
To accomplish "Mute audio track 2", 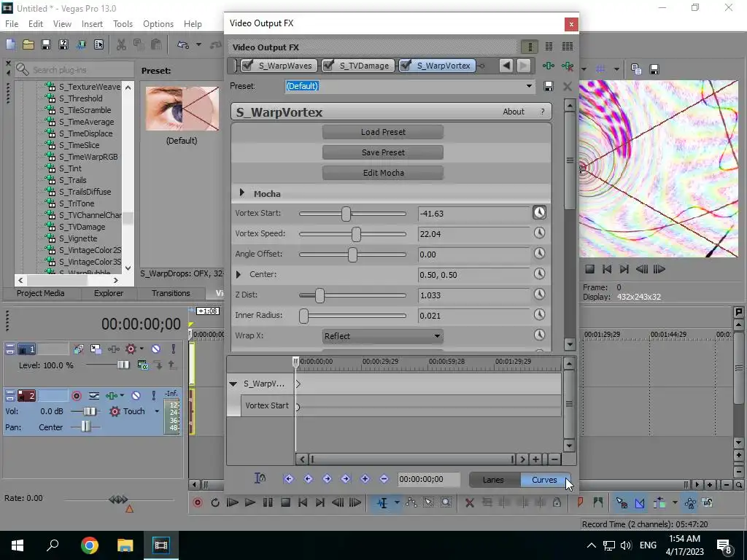I will (136, 396).
